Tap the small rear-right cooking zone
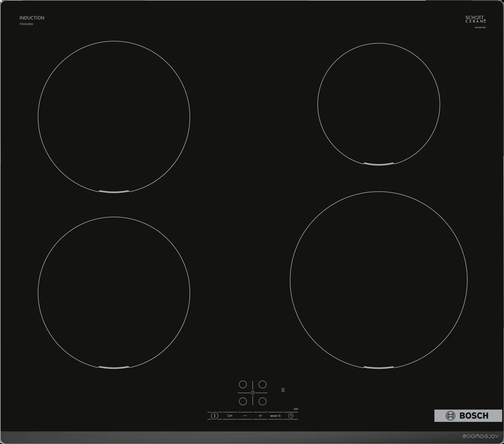 point(379,104)
